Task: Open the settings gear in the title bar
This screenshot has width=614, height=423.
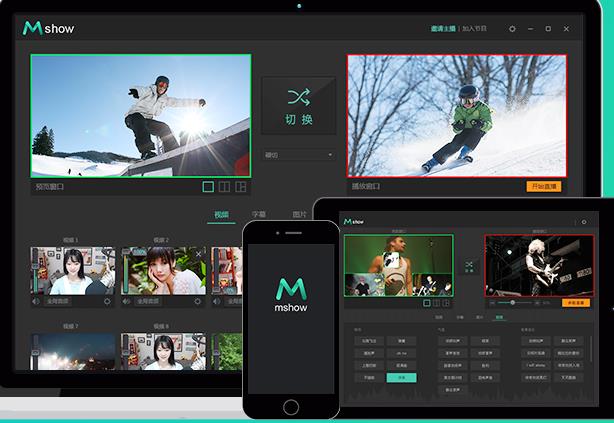Action: click(x=513, y=29)
